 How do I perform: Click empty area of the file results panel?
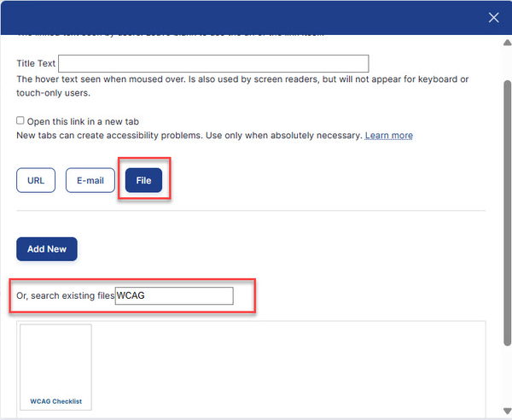290,367
